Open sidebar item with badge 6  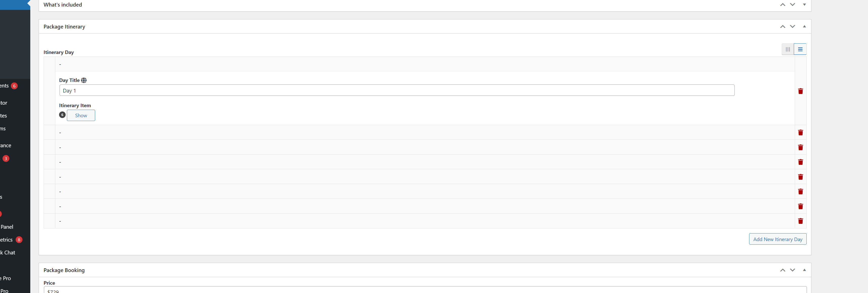click(8, 86)
